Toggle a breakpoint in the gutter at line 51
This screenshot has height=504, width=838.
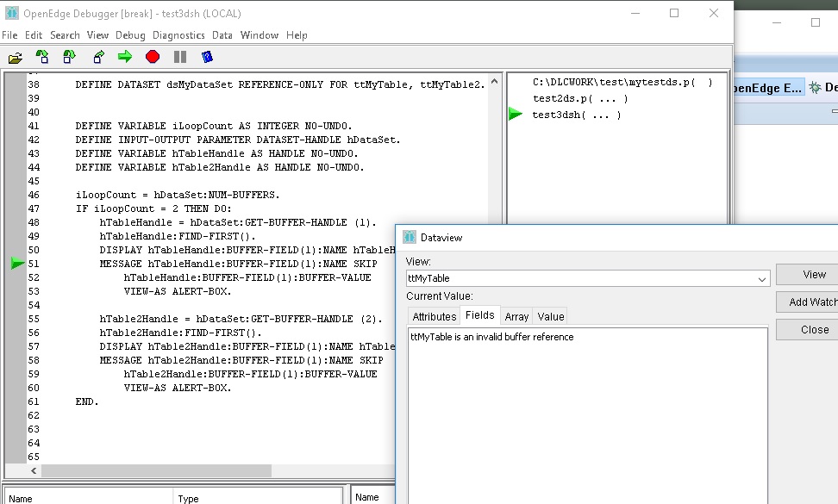click(18, 263)
